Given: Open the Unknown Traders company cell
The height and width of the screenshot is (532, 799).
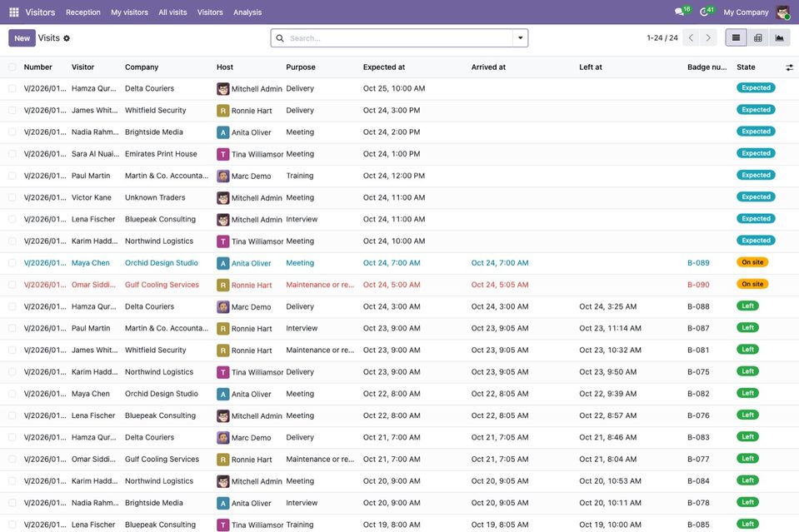Looking at the screenshot, I should [x=155, y=197].
